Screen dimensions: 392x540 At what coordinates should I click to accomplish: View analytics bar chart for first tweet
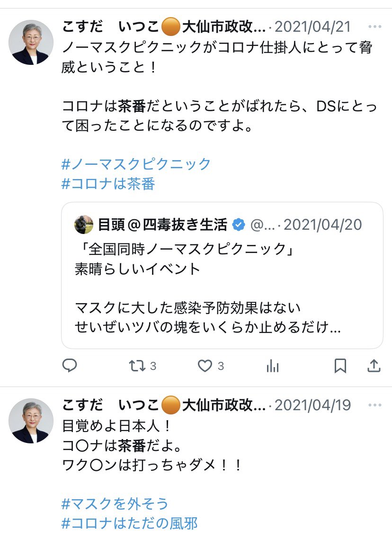tap(273, 366)
